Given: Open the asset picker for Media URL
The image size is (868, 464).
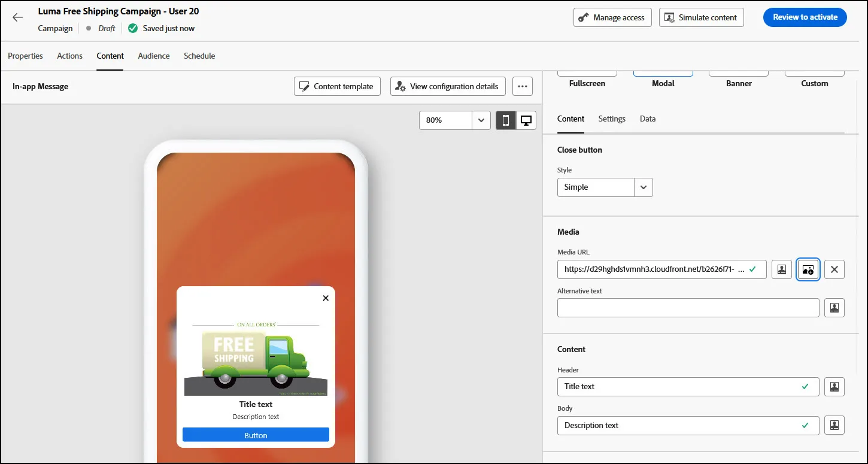Looking at the screenshot, I should [x=808, y=269].
